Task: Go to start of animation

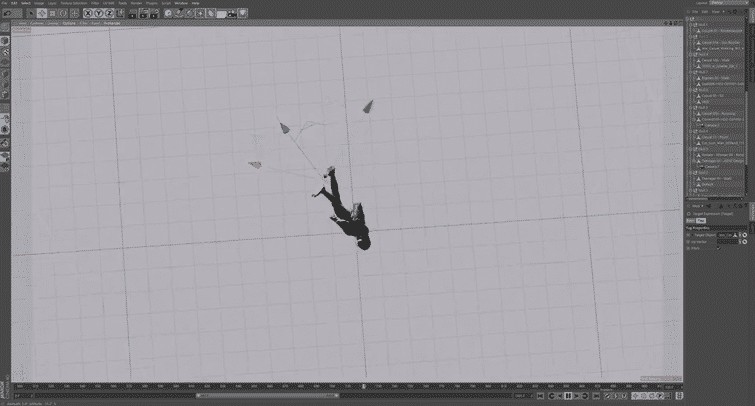Action: (540, 396)
